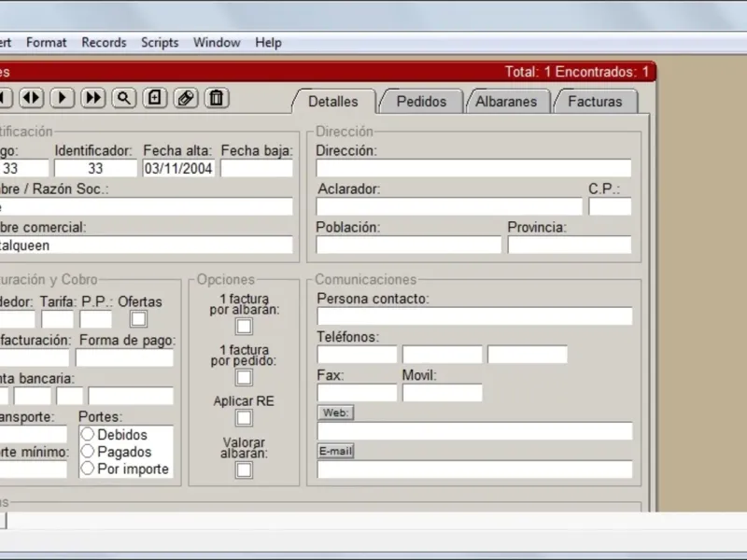
Task: Click the next record arrow icon
Action: coord(63,98)
